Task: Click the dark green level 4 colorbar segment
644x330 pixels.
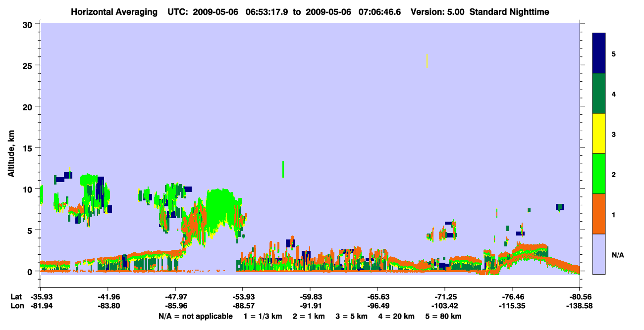Action: [599, 94]
